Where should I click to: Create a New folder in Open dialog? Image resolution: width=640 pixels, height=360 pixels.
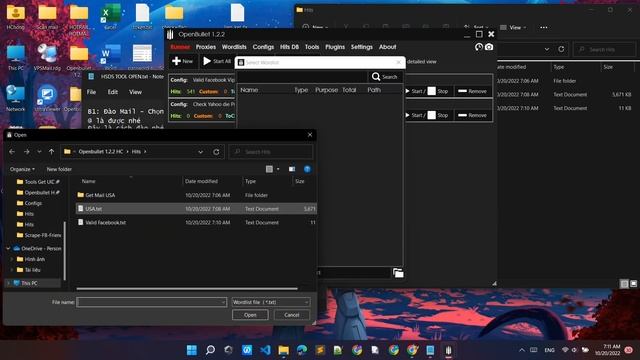(59, 169)
